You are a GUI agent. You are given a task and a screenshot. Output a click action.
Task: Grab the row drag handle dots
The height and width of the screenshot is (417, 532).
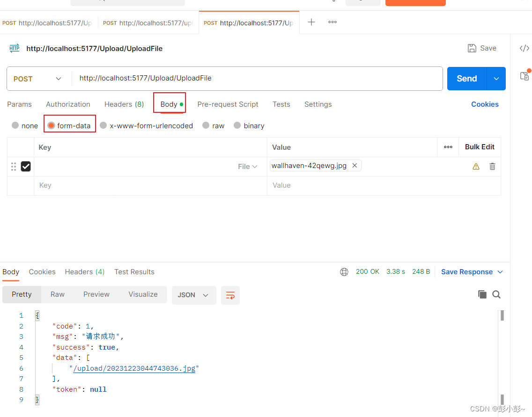point(14,167)
